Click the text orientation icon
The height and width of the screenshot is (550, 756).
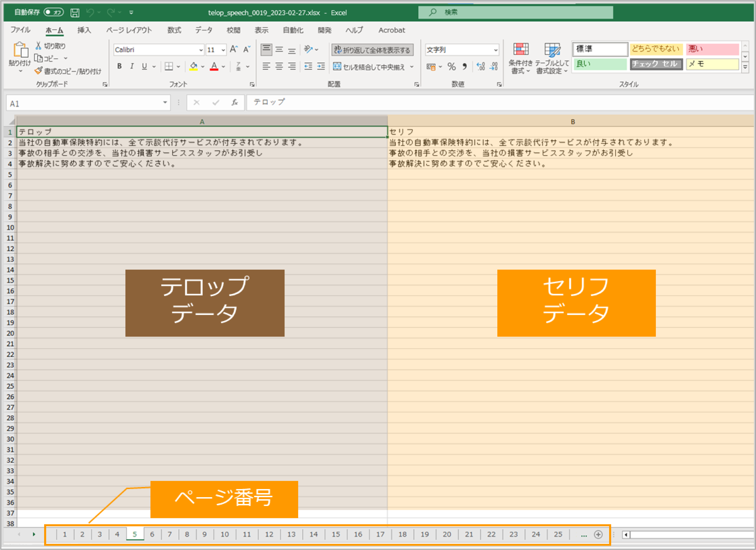pos(308,49)
